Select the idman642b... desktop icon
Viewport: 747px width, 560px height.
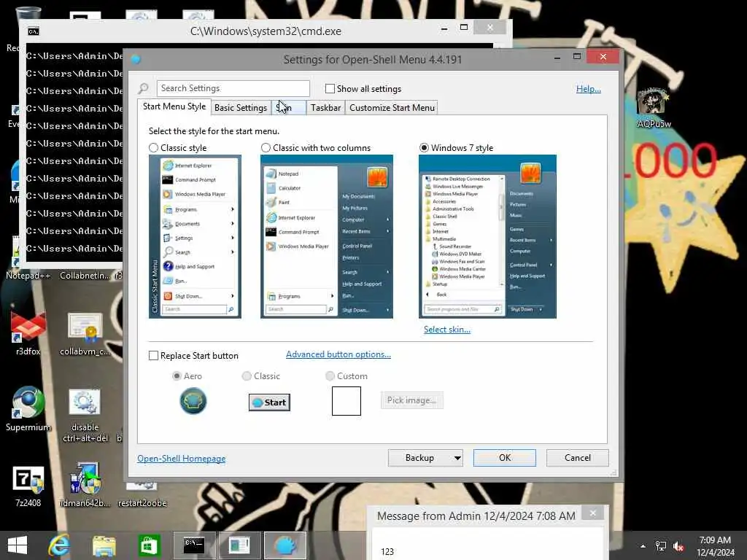coord(85,485)
